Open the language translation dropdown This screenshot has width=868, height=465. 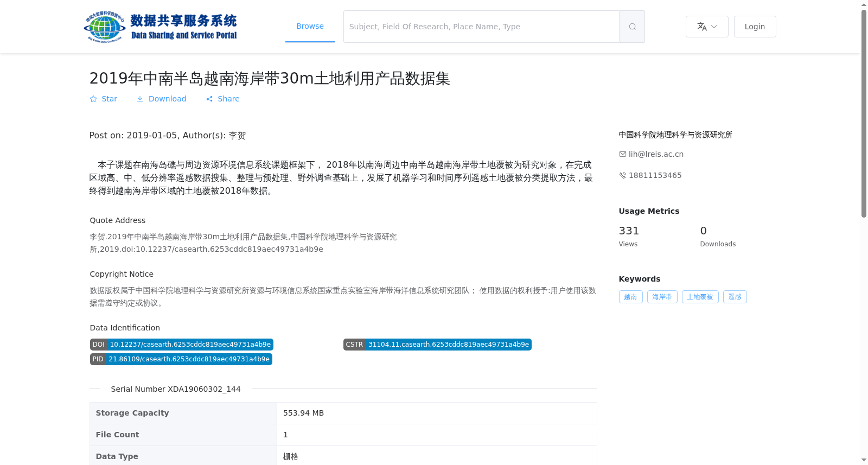point(707,27)
